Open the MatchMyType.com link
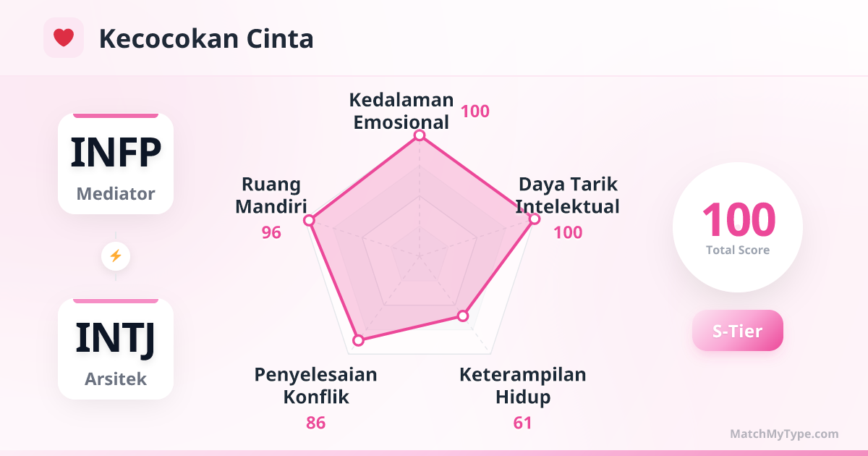This screenshot has height=456, width=868. [784, 434]
